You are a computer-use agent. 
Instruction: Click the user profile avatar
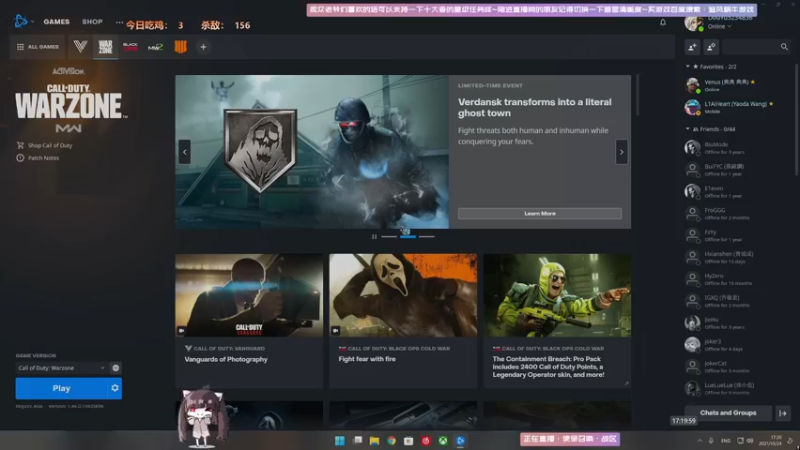(x=693, y=23)
